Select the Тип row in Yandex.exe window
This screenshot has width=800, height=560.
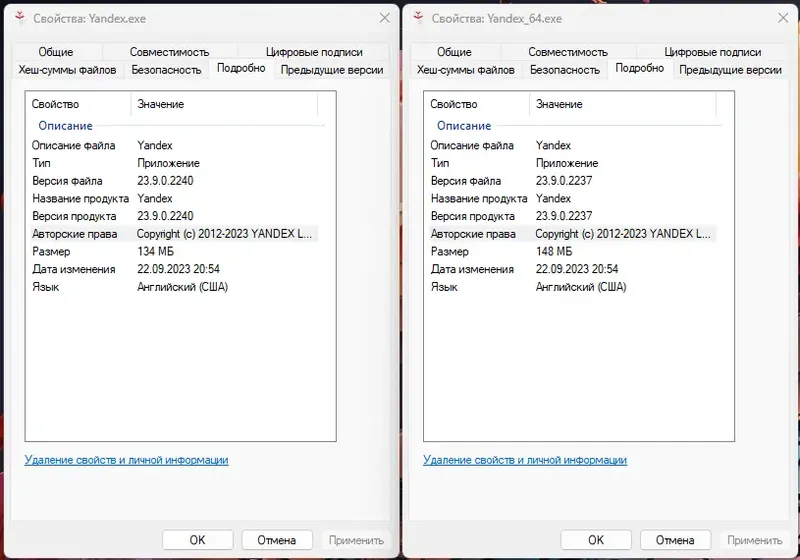[x=173, y=163]
